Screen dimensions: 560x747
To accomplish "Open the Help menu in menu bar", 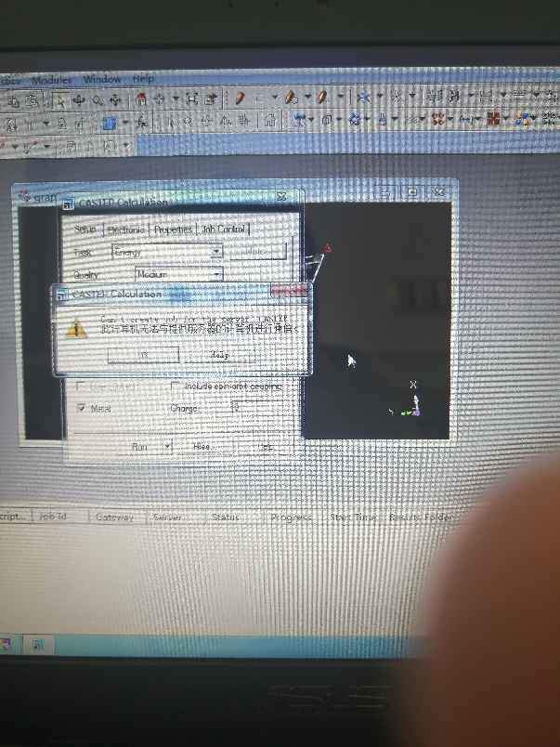I will [143, 79].
